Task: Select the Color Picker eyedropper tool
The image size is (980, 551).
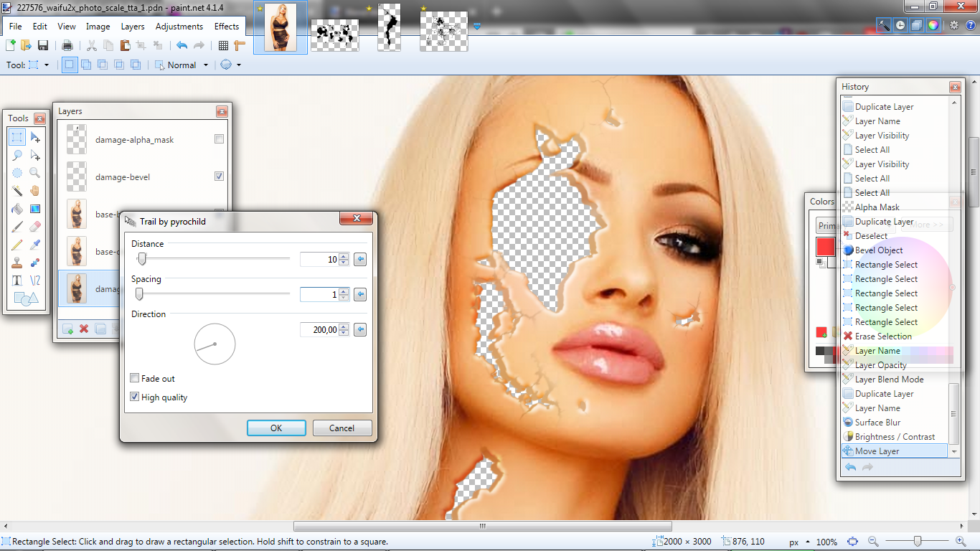Action: click(x=35, y=245)
